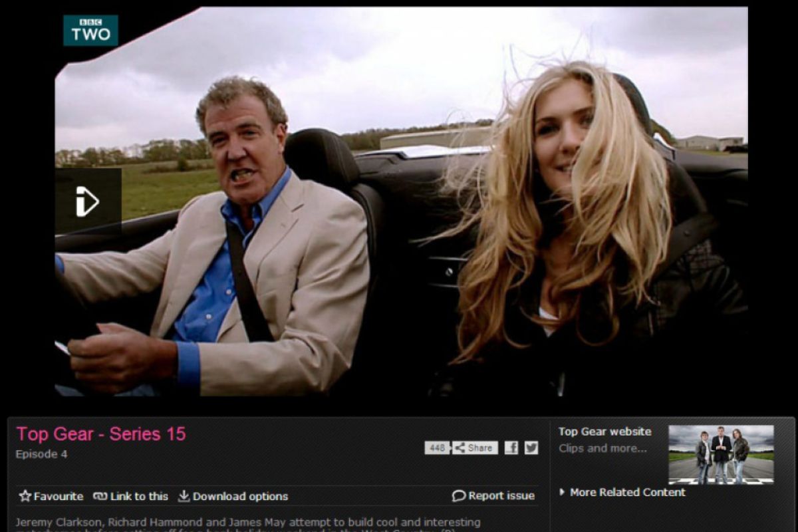The width and height of the screenshot is (798, 532).
Task: Open the Top Gear - Series 15 title link
Action: pos(101,434)
